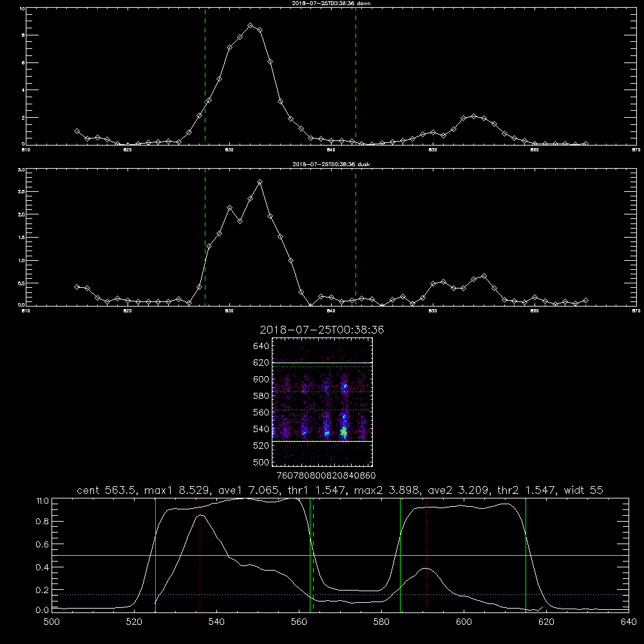This screenshot has width=644, height=644.
Task: Click the x-axis label '560' of the bottom plot
Action: (299, 622)
